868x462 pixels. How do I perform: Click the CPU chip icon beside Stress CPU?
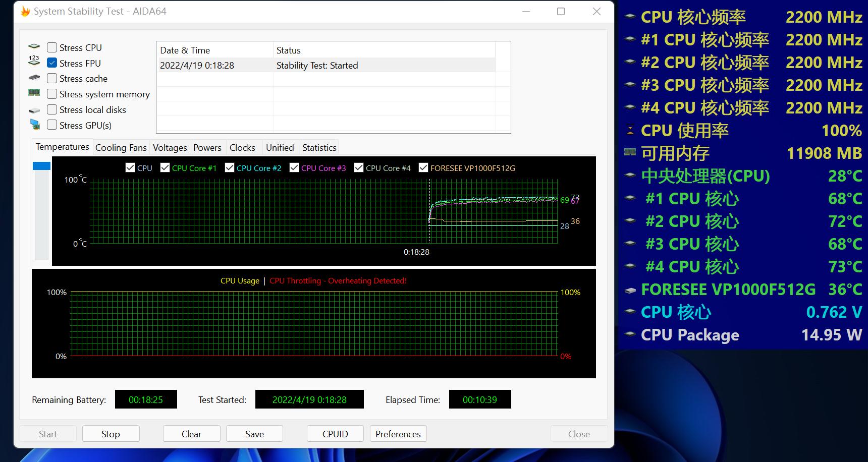click(34, 47)
